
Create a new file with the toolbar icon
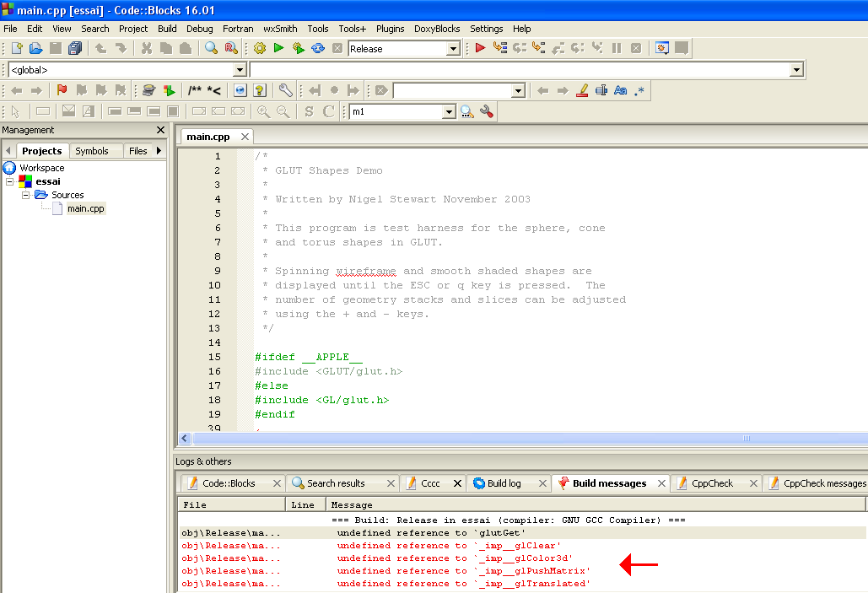tap(17, 48)
